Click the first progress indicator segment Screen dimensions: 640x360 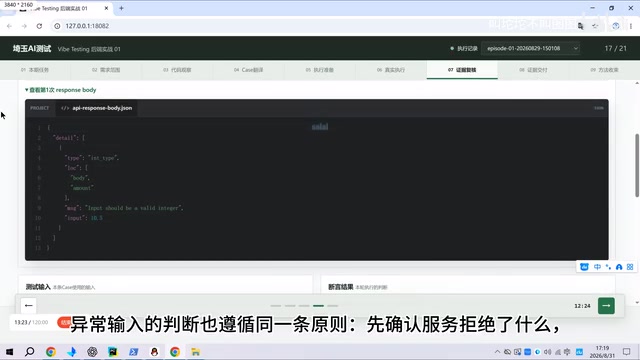pos(276,306)
